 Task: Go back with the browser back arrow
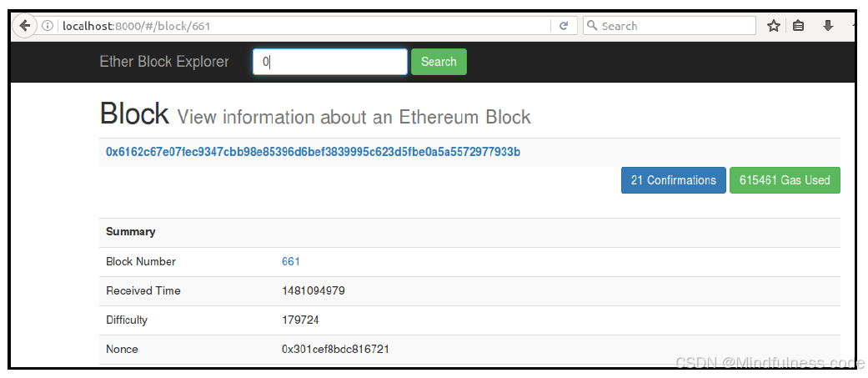[24, 26]
